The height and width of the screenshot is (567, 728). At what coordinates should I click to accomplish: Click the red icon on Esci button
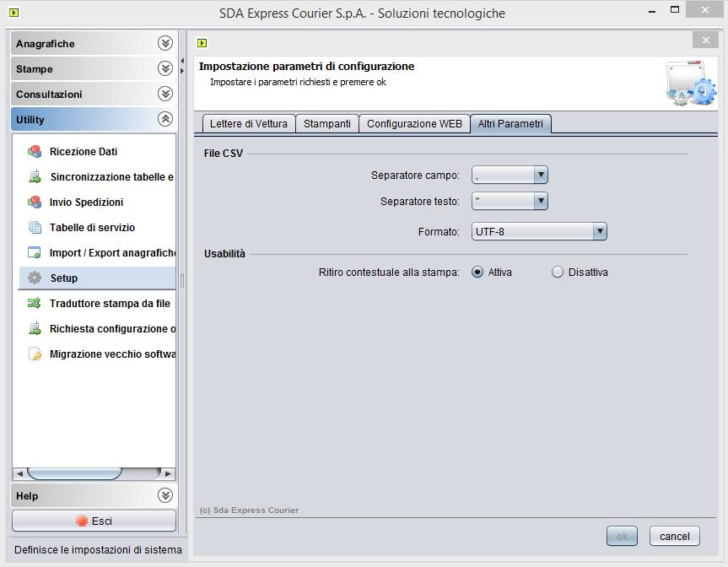(82, 521)
